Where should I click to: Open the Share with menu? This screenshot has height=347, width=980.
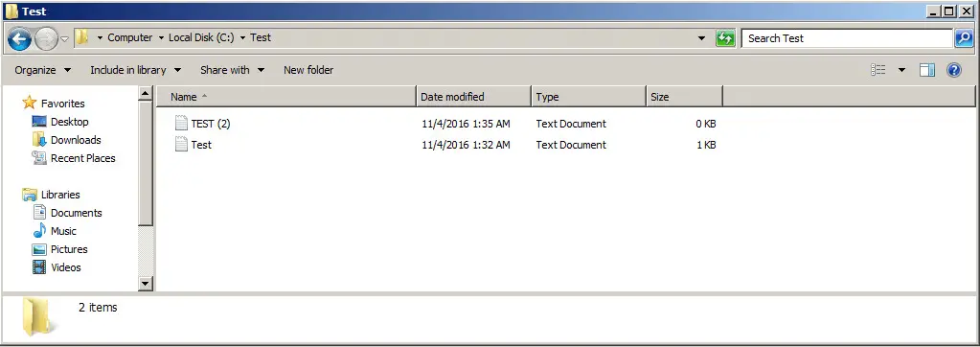[233, 70]
